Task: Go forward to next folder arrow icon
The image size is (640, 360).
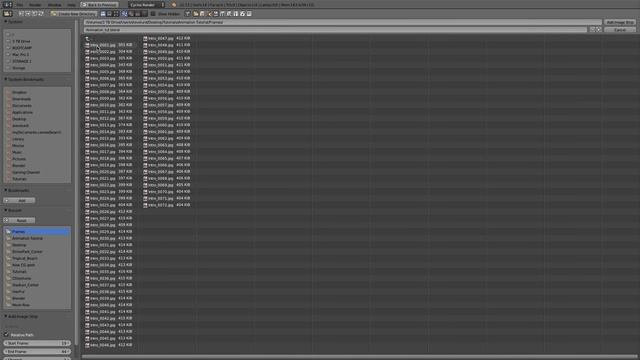Action: pyautogui.click(x=27, y=13)
